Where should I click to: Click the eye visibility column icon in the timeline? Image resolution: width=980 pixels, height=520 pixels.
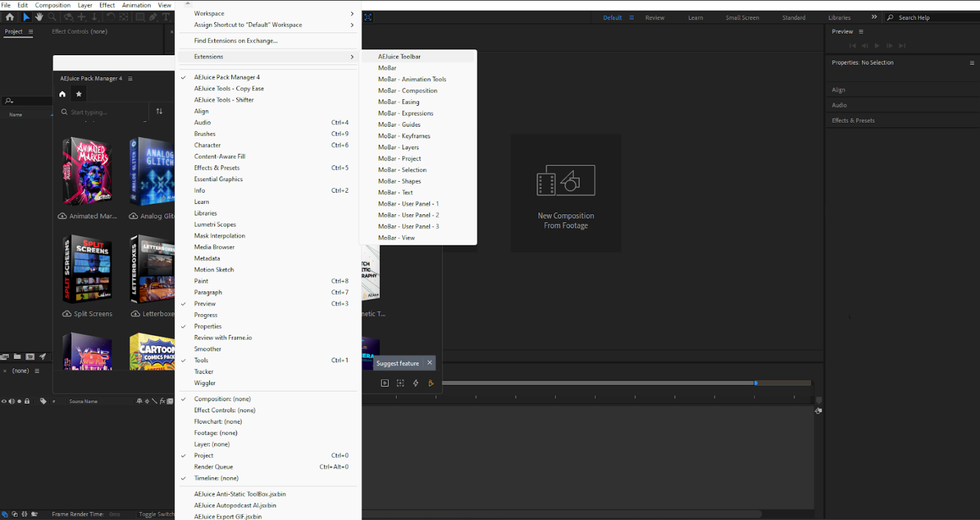4,401
